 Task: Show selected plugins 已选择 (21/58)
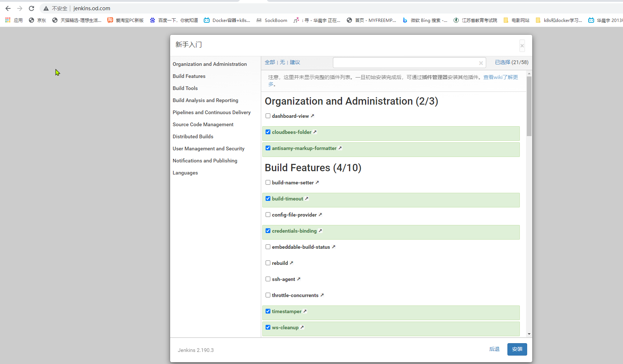tap(512, 62)
